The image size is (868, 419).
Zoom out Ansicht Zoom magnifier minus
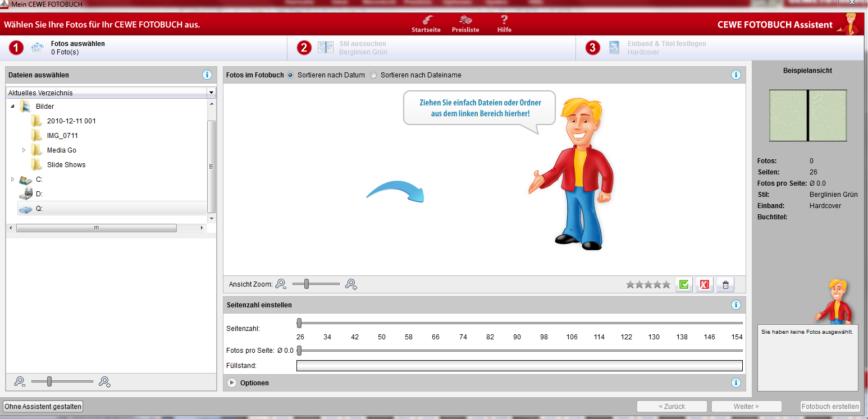281,284
